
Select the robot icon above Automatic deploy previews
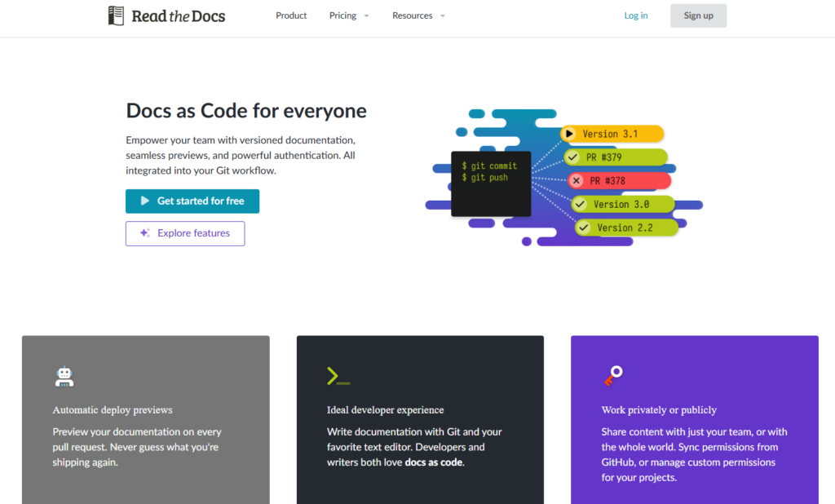coord(64,377)
